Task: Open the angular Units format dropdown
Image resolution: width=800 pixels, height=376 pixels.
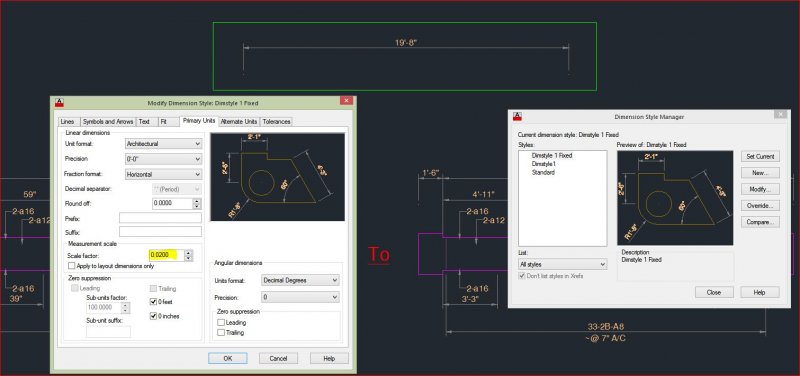Action: pyautogui.click(x=300, y=280)
